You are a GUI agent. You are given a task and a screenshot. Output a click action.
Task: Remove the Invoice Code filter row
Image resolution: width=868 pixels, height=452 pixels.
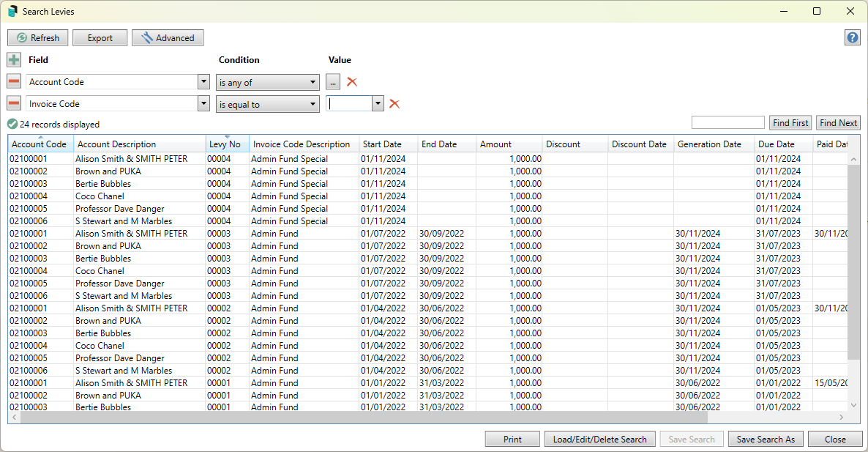(x=14, y=104)
